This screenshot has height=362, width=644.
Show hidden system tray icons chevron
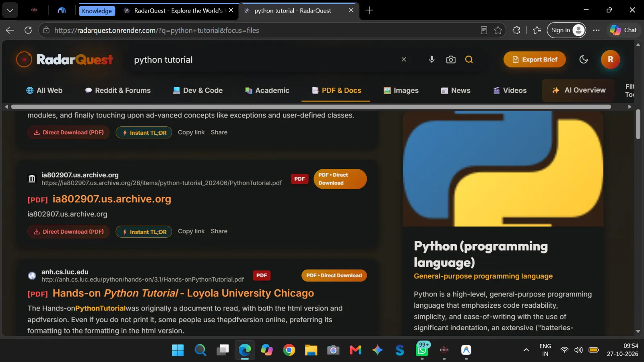(526, 350)
